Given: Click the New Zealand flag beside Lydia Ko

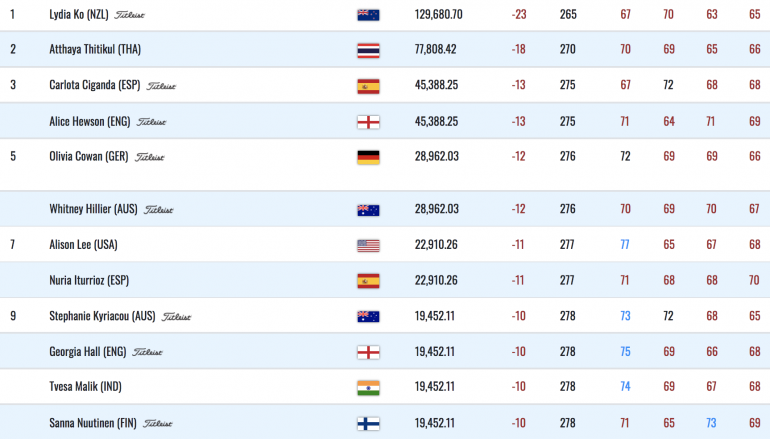Looking at the screenshot, I should pyautogui.click(x=368, y=15).
